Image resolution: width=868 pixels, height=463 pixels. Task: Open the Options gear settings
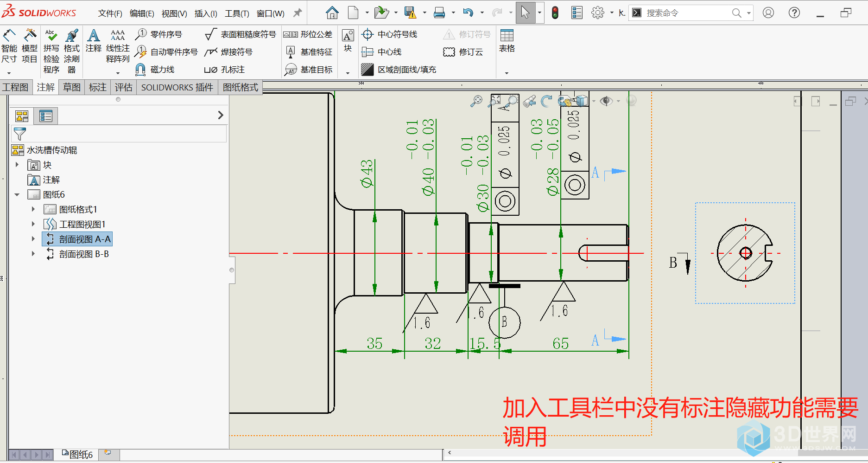598,13
